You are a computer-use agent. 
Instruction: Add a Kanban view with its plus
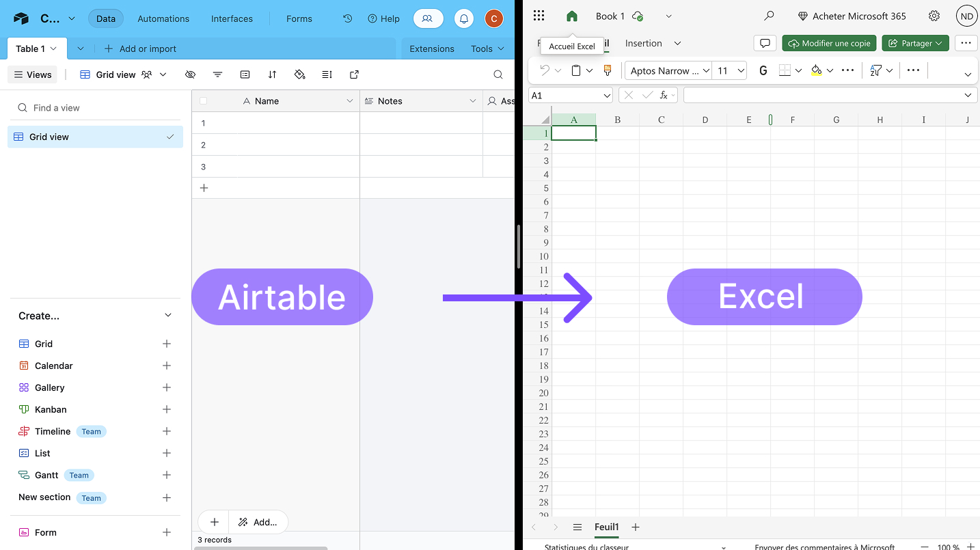167,409
